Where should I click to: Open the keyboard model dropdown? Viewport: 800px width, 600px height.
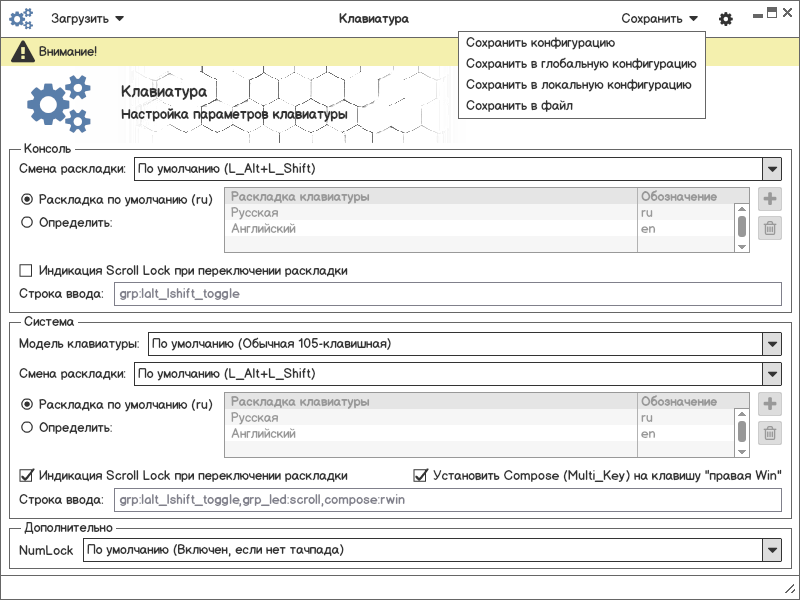tap(770, 344)
